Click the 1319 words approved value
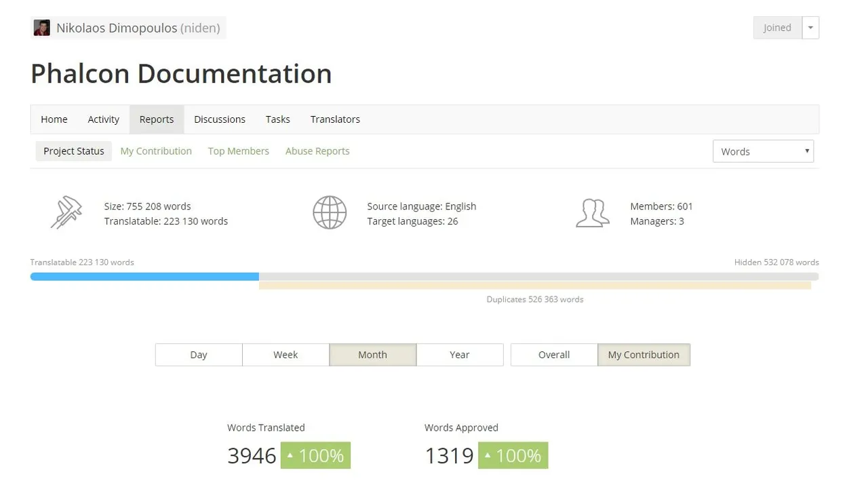The height and width of the screenshot is (485, 868). 449,456
